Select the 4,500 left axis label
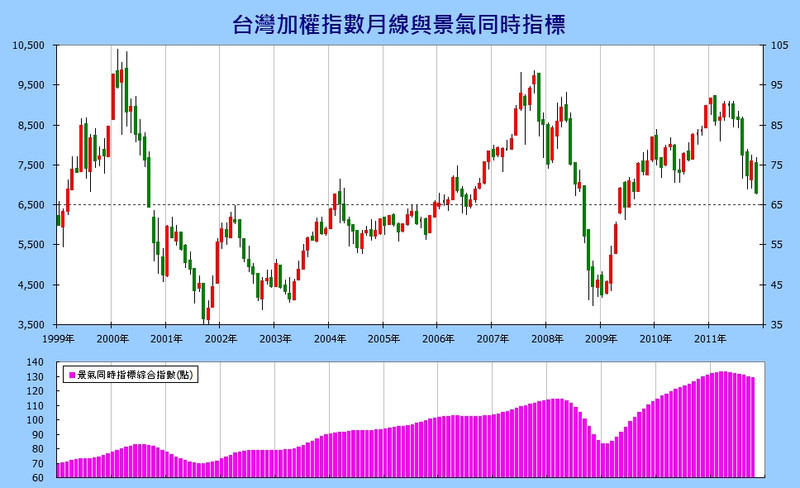800x488 pixels. pos(33,285)
